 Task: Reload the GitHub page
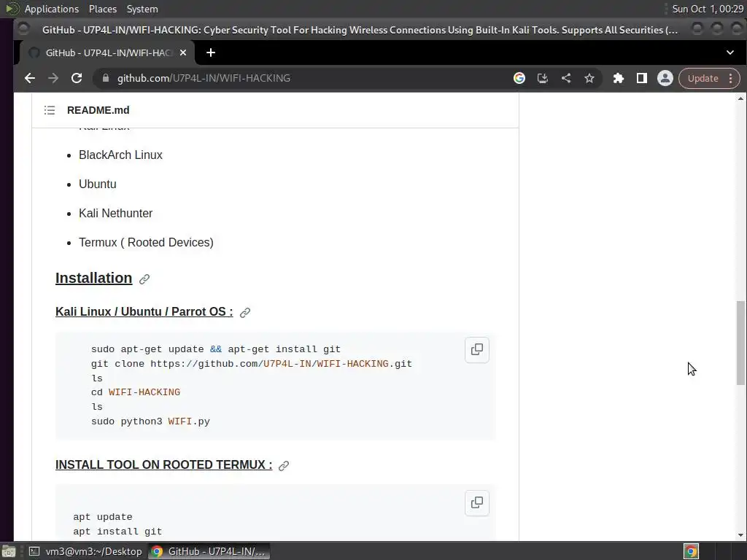[x=77, y=78]
